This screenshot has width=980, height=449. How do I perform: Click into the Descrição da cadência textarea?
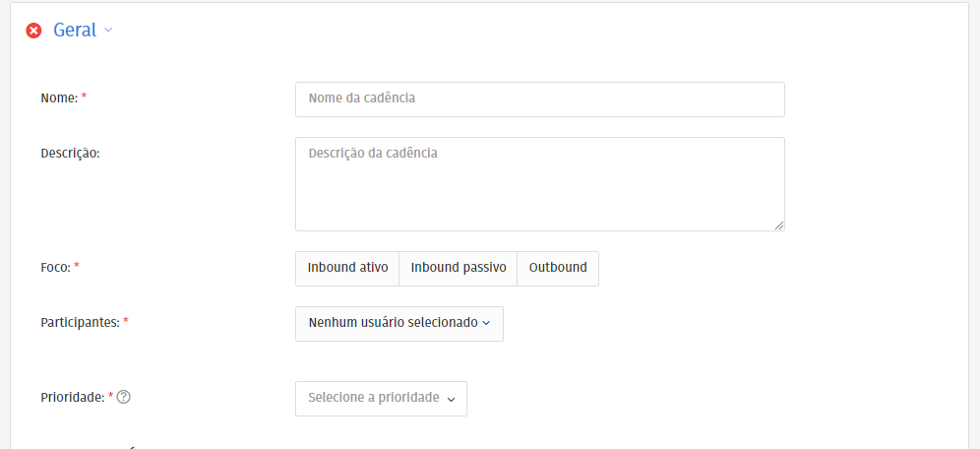point(539,183)
